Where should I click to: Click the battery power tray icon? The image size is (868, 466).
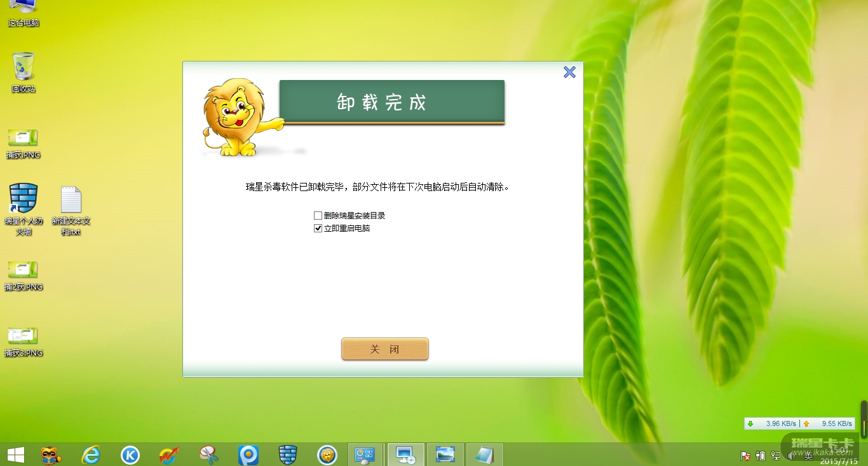tap(761, 455)
